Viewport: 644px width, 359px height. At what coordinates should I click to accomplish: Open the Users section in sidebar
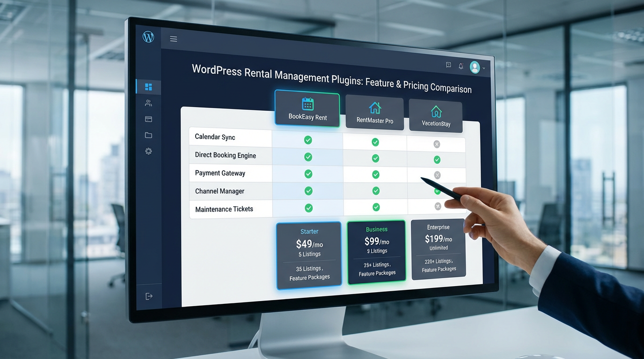(x=148, y=103)
